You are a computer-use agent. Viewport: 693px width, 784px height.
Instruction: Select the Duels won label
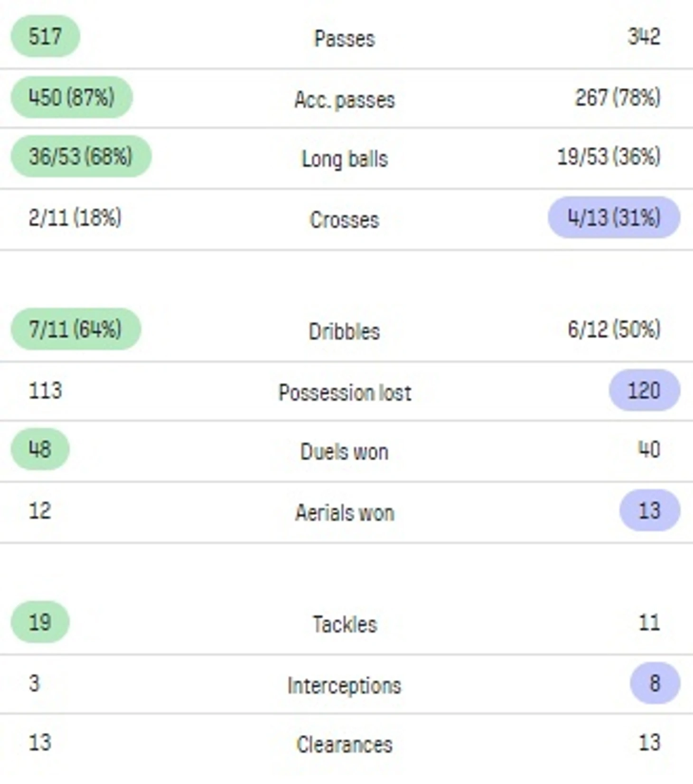(x=345, y=452)
